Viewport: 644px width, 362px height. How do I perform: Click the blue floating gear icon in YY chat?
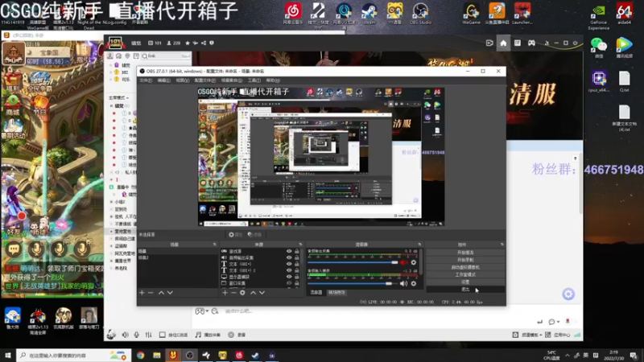click(568, 294)
